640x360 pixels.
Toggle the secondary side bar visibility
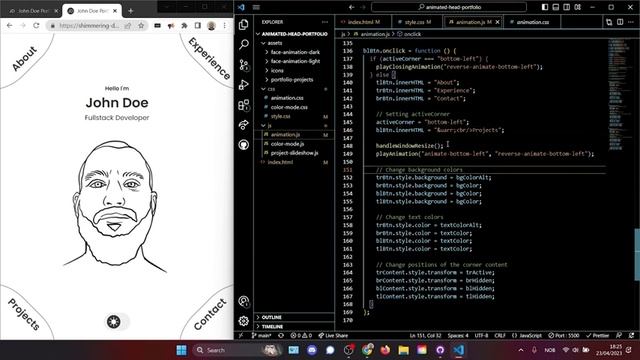coord(567,7)
